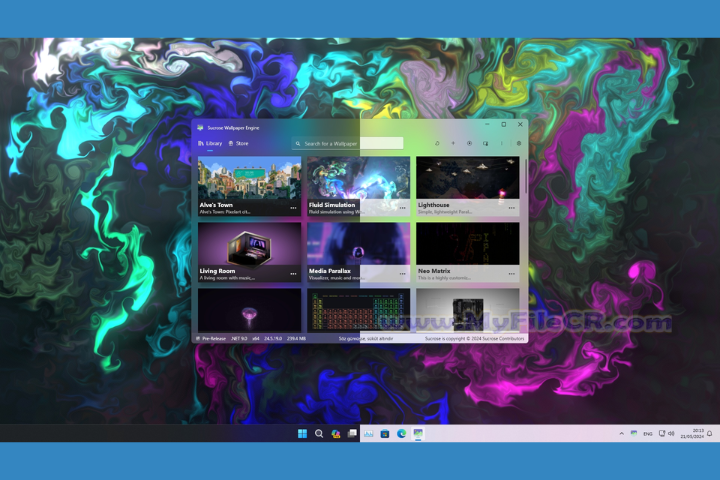Expand Fluid Simulation three-dot menu
Viewport: 720px width, 480px height.
point(402,208)
